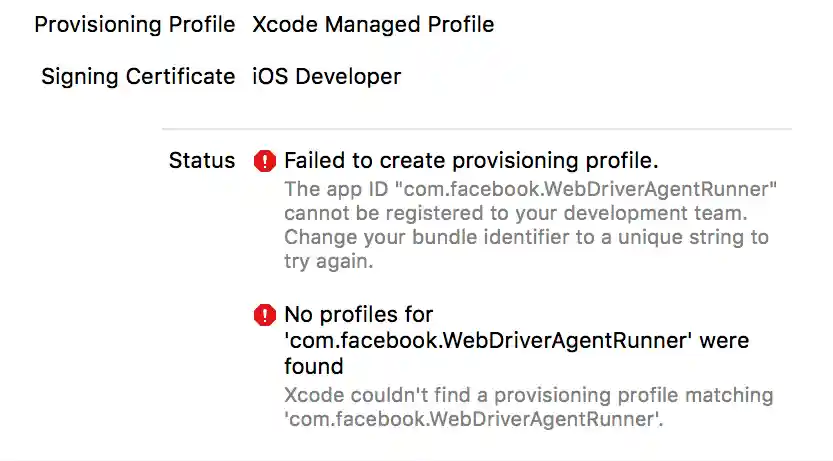Click the word "Certificate" in the Signing Certificate label
Image resolution: width=833 pixels, height=461 pixels.
[x=181, y=77]
